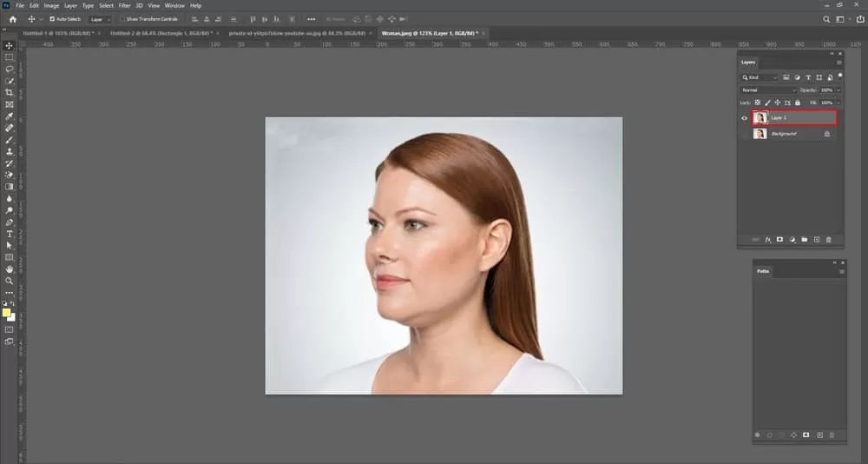This screenshot has height=464, width=868.
Task: Open the Filter menu
Action: (x=124, y=5)
